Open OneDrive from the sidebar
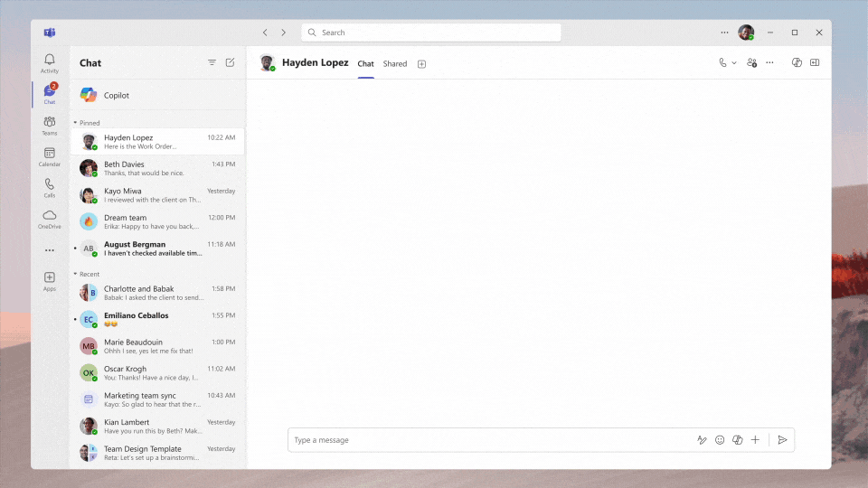The image size is (868, 488). pyautogui.click(x=50, y=219)
